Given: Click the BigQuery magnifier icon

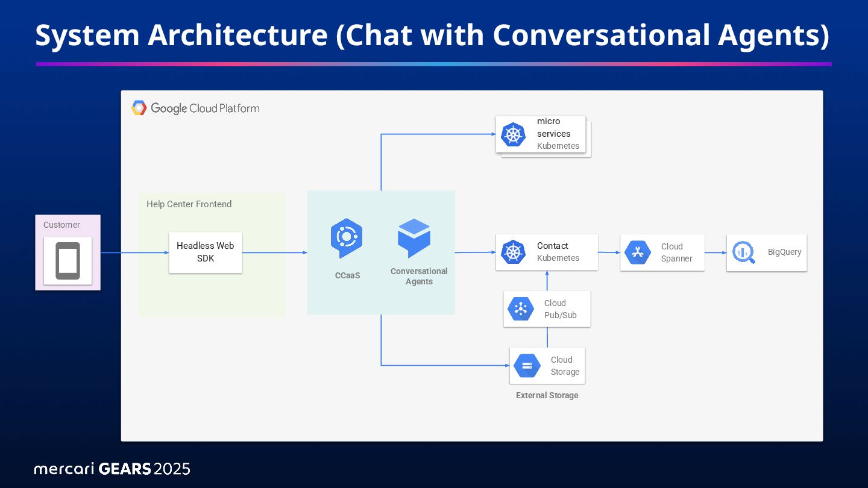Looking at the screenshot, I should (x=743, y=252).
